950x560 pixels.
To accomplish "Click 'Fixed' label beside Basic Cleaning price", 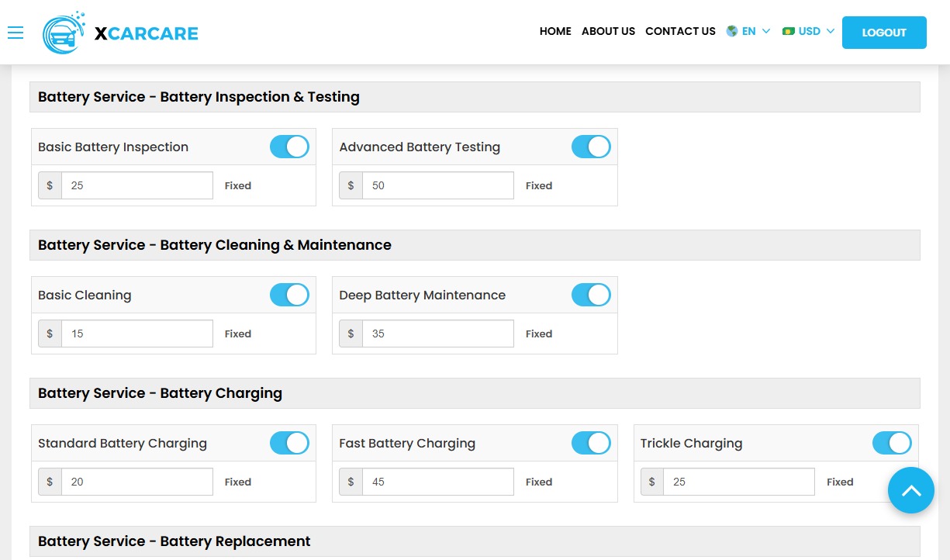I will pos(238,334).
